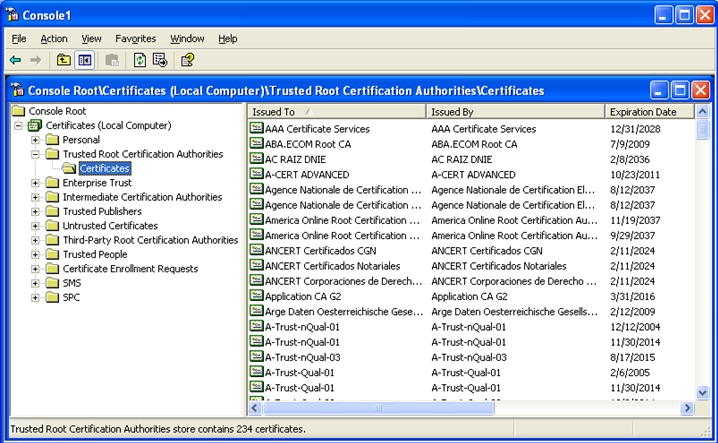718x443 pixels.
Task: Collapse Trusted Root Certification Authorities node
Action: (36, 155)
